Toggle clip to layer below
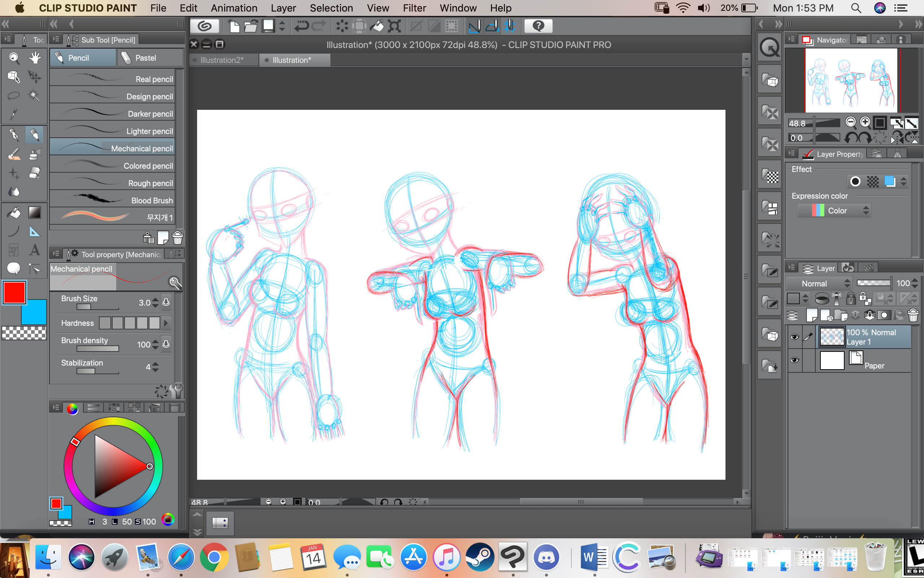The width and height of the screenshot is (924, 578). click(822, 298)
